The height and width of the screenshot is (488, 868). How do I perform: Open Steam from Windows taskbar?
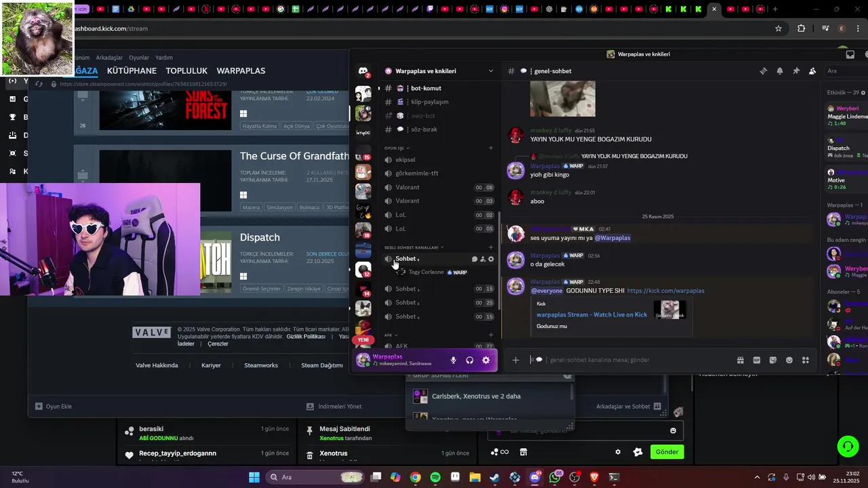[x=494, y=477]
